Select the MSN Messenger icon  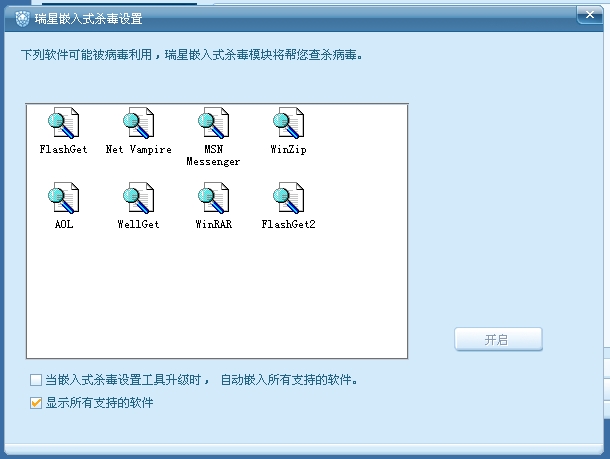click(214, 123)
